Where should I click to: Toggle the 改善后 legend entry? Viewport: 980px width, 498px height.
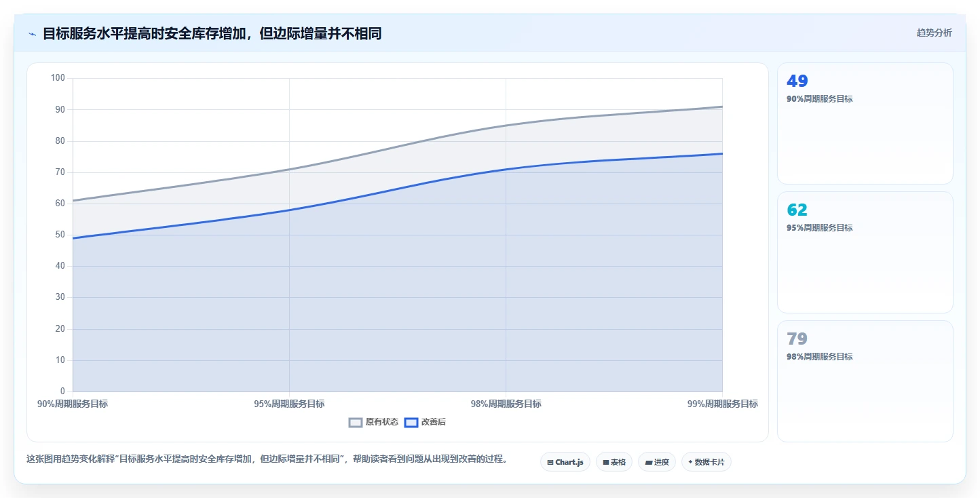(x=425, y=422)
